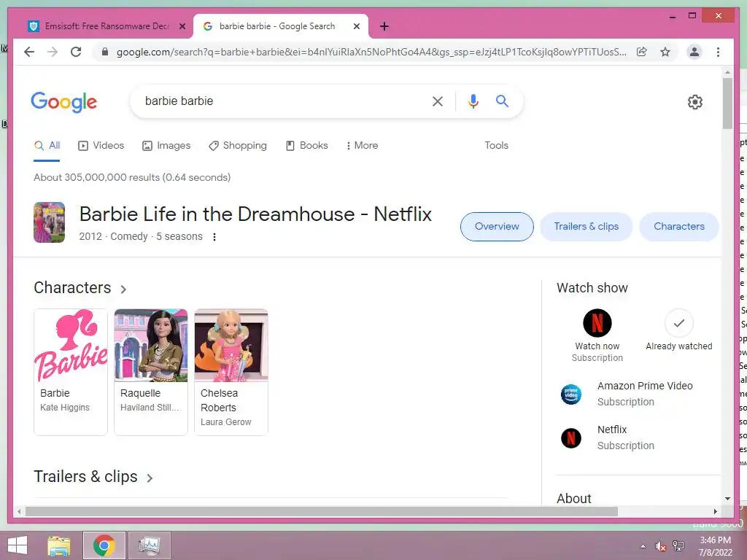Close the barbie barbie Google Search tab
The height and width of the screenshot is (560, 747).
click(x=356, y=26)
